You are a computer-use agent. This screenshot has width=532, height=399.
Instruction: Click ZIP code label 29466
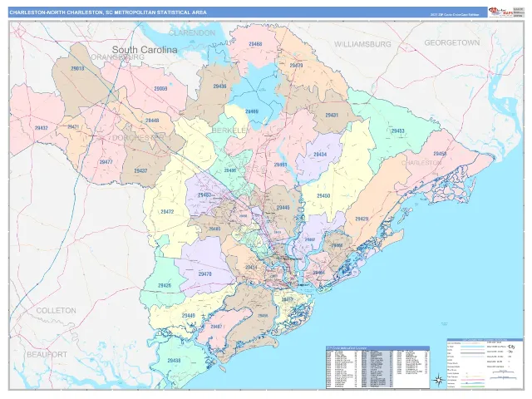coord(337,245)
